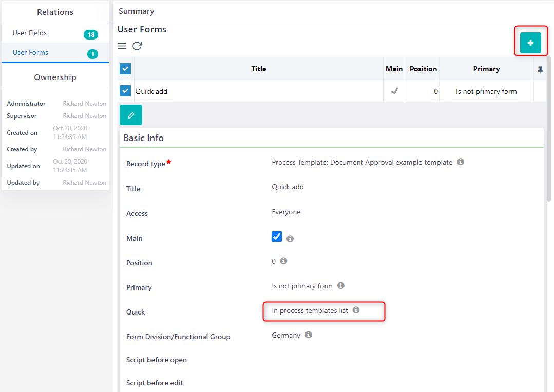Click the pin icon in table header
Screen dimensions: 554x392
tap(540, 69)
